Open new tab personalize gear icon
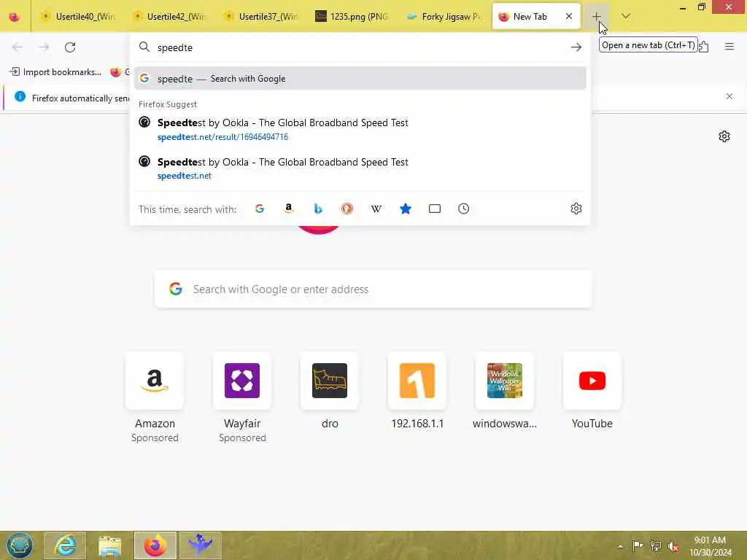Viewport: 747px width, 560px height. 724,136
